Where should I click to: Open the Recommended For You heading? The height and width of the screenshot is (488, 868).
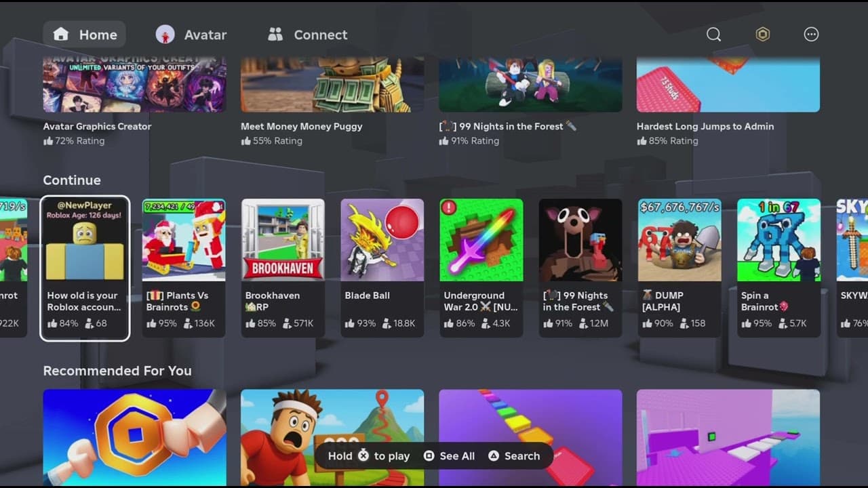117,371
